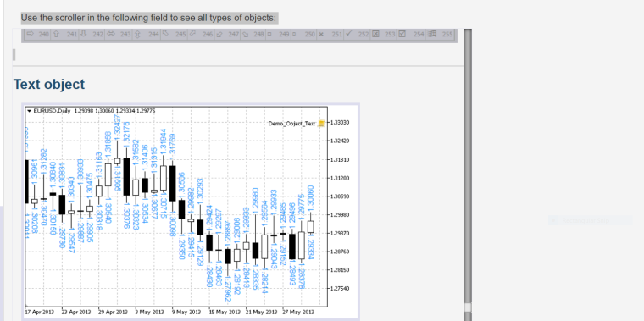This screenshot has height=321, width=644.
Task: Click the 1.27540 price axis label
Action: (x=340, y=289)
